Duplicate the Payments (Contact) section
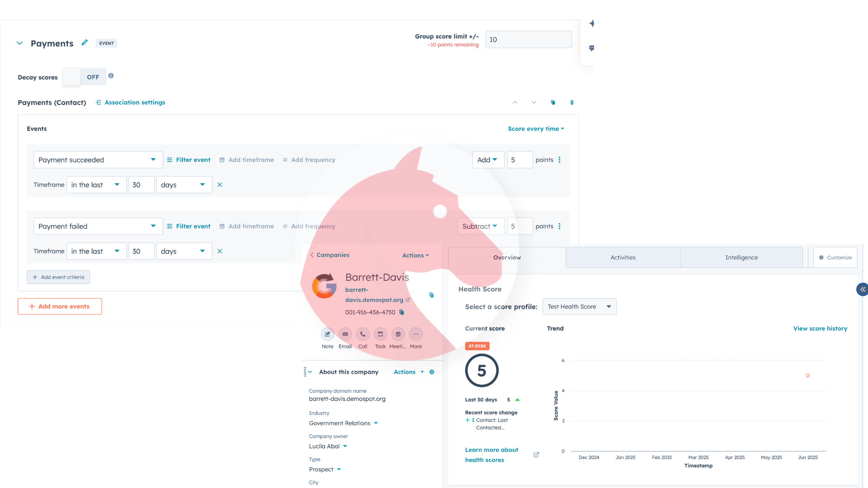The image size is (868, 488). (x=553, y=102)
